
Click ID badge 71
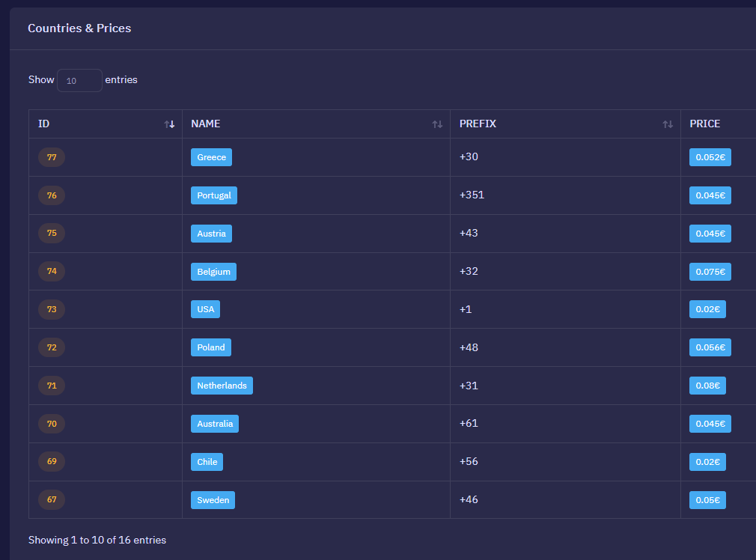pyautogui.click(x=52, y=386)
